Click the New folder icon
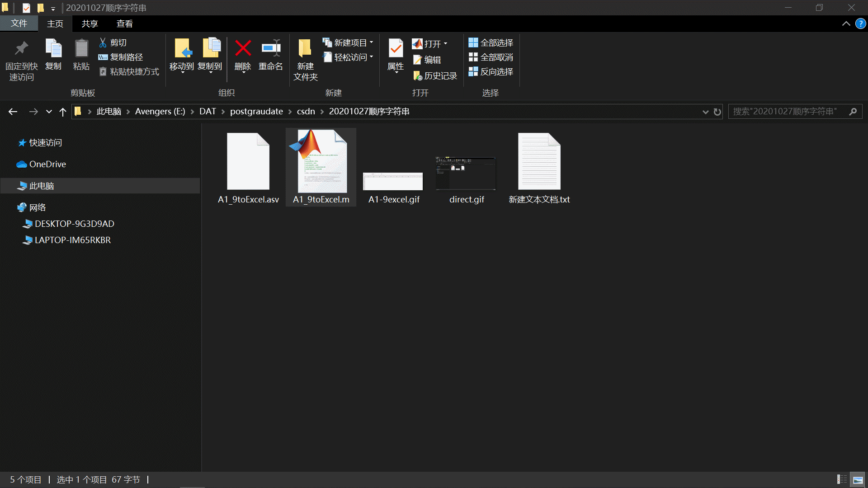This screenshot has height=488, width=868. click(305, 48)
